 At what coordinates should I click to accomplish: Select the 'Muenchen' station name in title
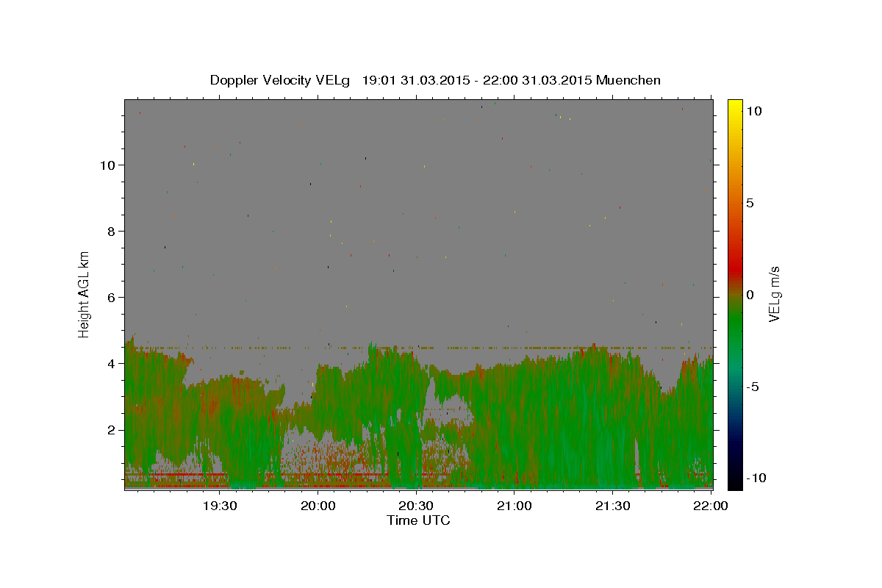[x=628, y=80]
